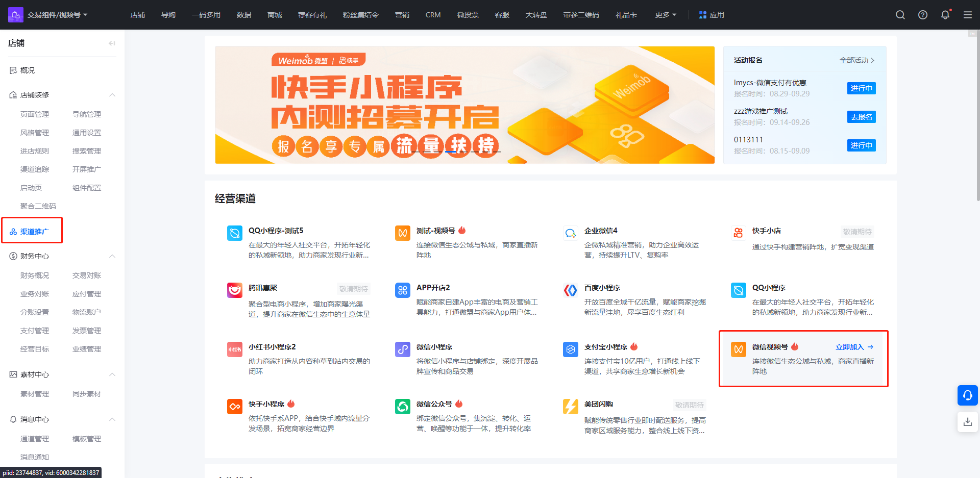
Task: Open the 大转盘 top menu item
Action: point(536,15)
